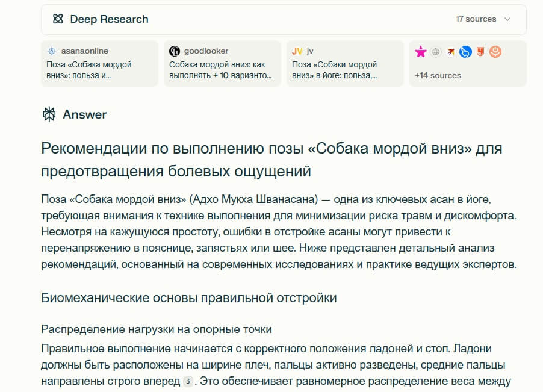The image size is (543, 392).
Task: Open the 17 sources dropdown label
Action: (x=476, y=19)
